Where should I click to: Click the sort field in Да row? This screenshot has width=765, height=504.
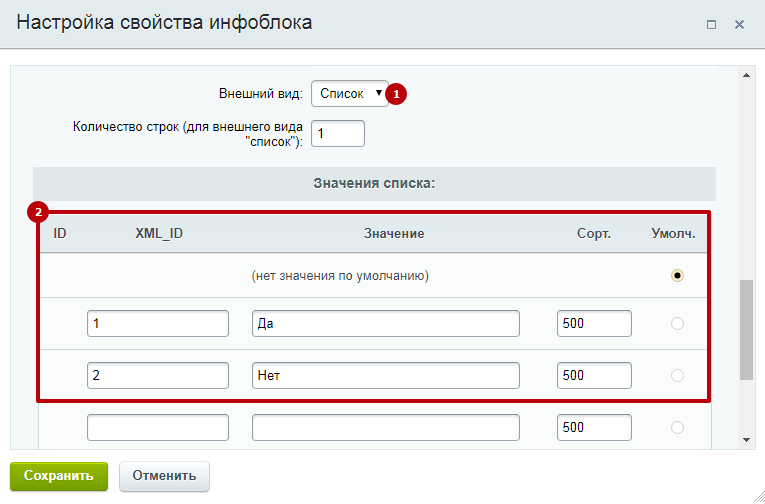(x=594, y=323)
